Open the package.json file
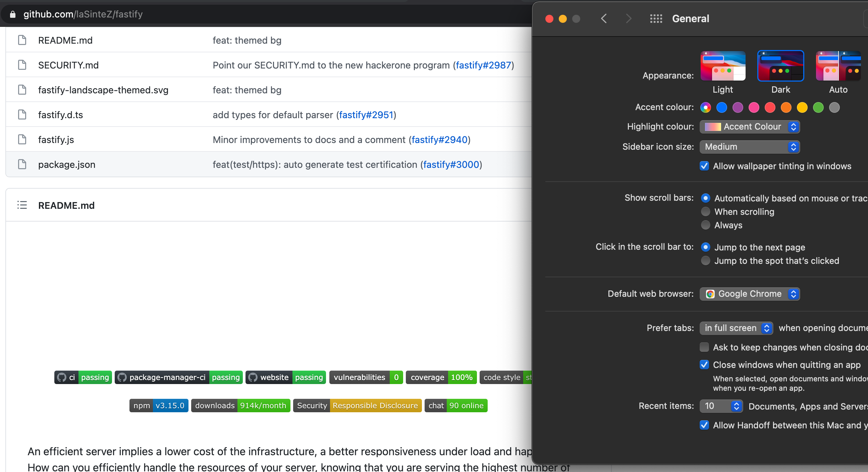868x472 pixels. point(67,164)
